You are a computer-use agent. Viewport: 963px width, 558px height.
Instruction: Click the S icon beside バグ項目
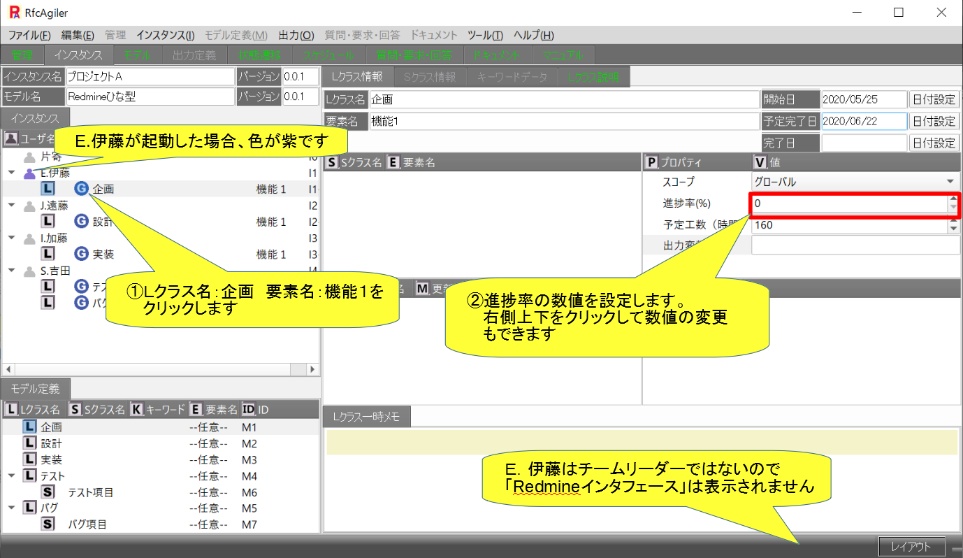(x=48, y=524)
